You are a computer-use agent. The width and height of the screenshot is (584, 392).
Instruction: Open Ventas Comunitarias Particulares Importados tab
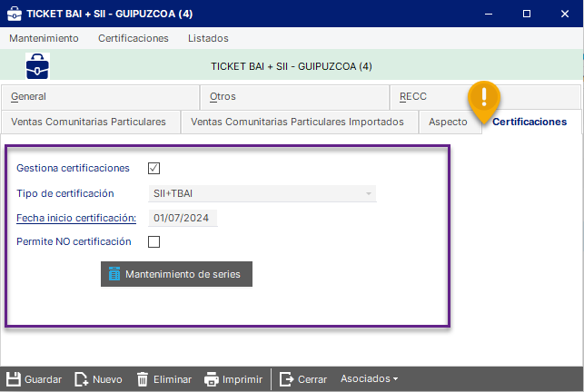299,122
